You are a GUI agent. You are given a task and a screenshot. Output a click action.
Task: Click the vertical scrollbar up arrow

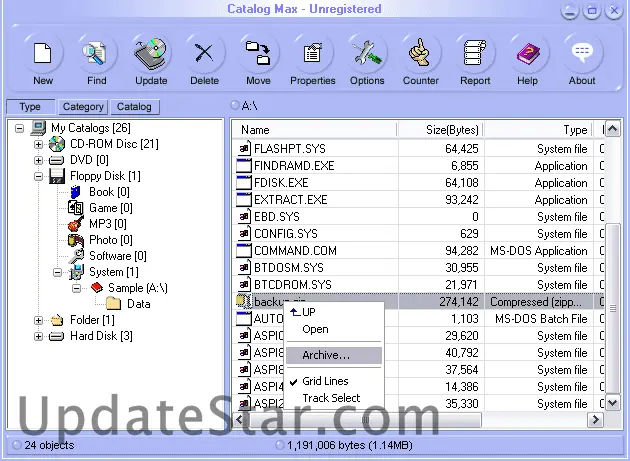click(612, 129)
